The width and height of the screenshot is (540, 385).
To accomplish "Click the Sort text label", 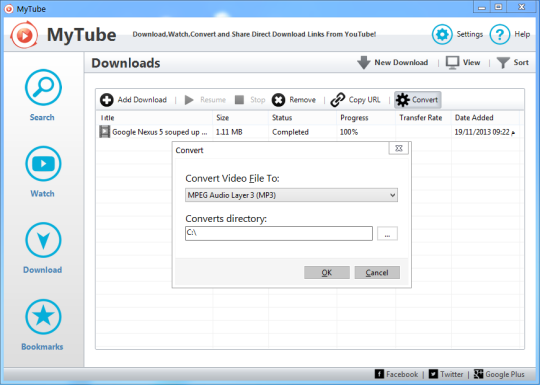I will coord(521,62).
